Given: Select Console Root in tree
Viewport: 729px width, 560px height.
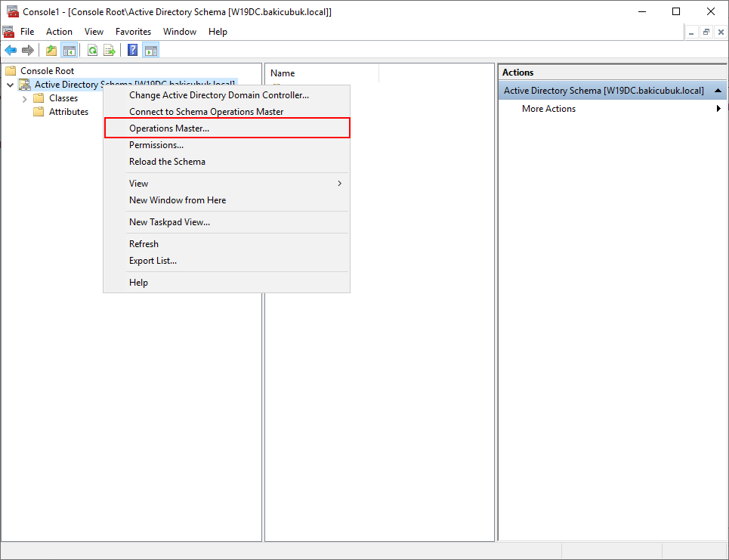Looking at the screenshot, I should [47, 71].
